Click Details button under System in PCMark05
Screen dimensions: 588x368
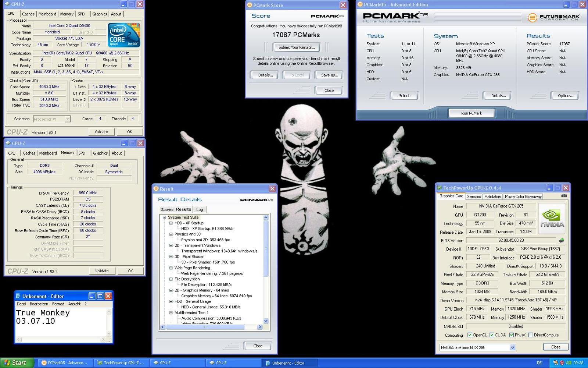(x=498, y=96)
